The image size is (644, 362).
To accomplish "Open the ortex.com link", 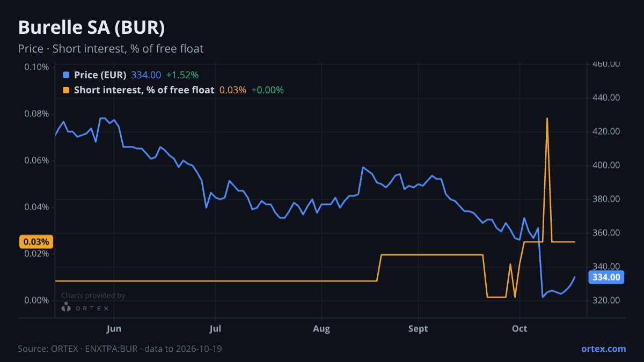I will pyautogui.click(x=603, y=349).
